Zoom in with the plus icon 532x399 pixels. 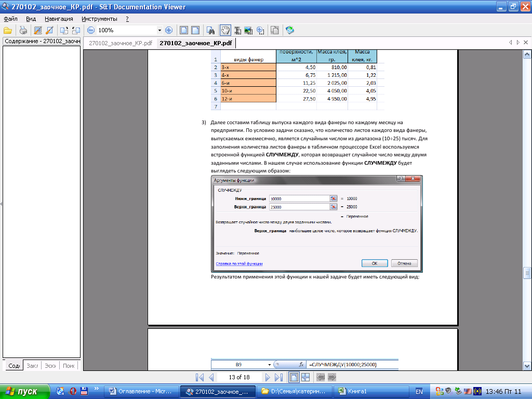[169, 31]
